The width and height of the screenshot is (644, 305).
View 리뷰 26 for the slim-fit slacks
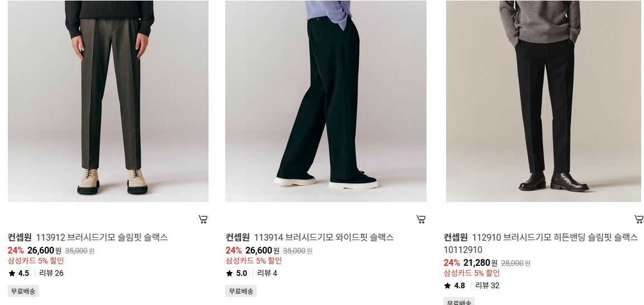coord(51,273)
